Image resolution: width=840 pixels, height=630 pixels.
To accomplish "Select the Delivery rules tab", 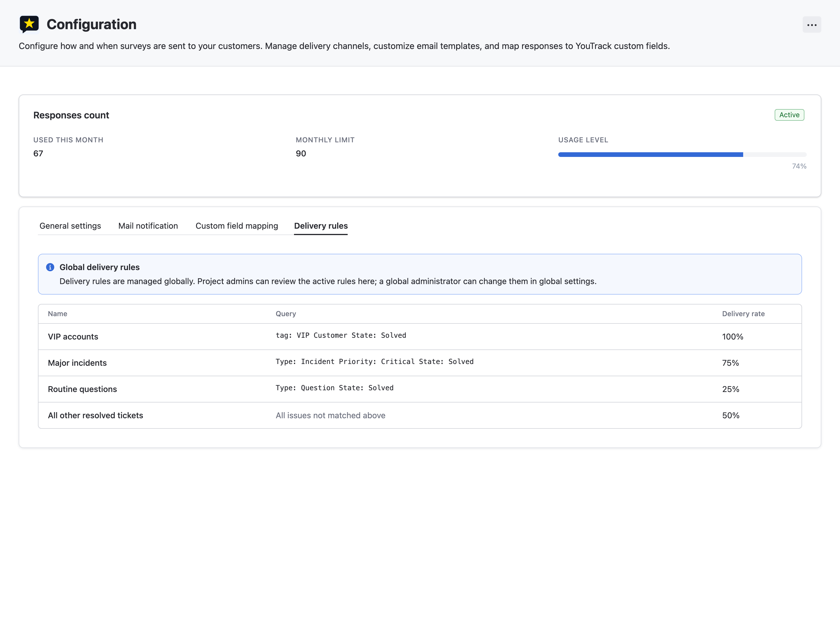I will [321, 226].
